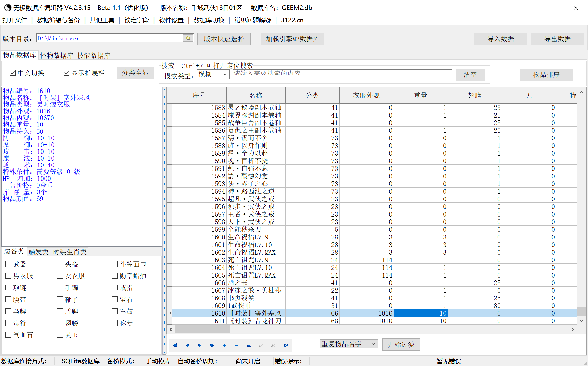The width and height of the screenshot is (588, 366).
Task: Switch to the 怪物数据库 tab
Action: point(57,55)
